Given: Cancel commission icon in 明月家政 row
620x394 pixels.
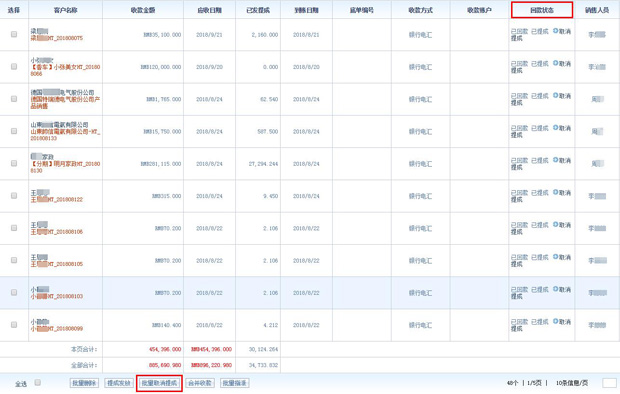Looking at the screenshot, I should coord(555,160).
